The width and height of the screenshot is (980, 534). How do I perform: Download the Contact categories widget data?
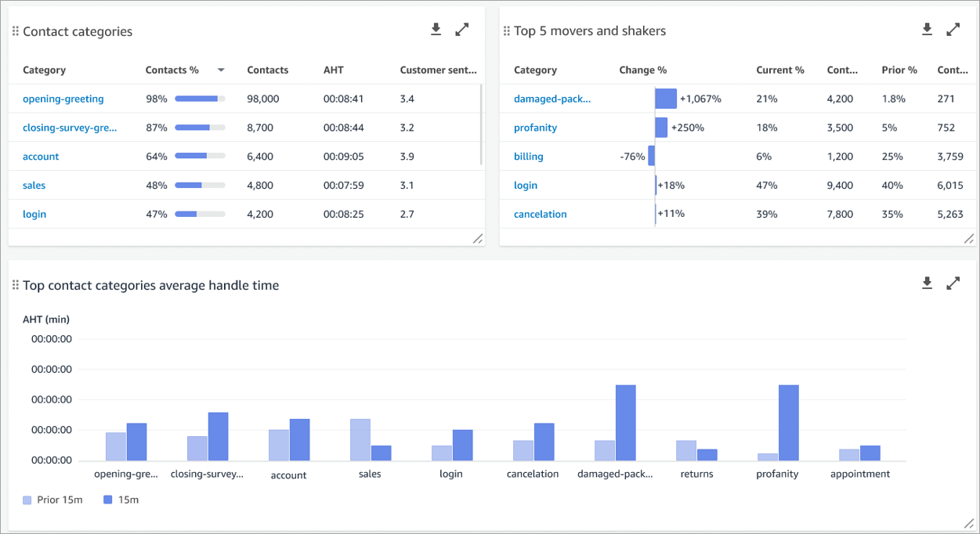pyautogui.click(x=436, y=30)
